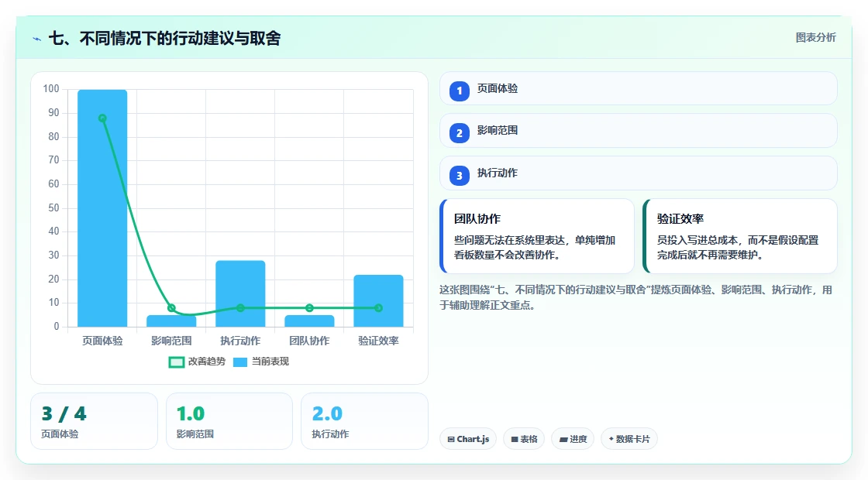Click the 页面体验 x-axis label
The image size is (868, 480).
click(102, 341)
